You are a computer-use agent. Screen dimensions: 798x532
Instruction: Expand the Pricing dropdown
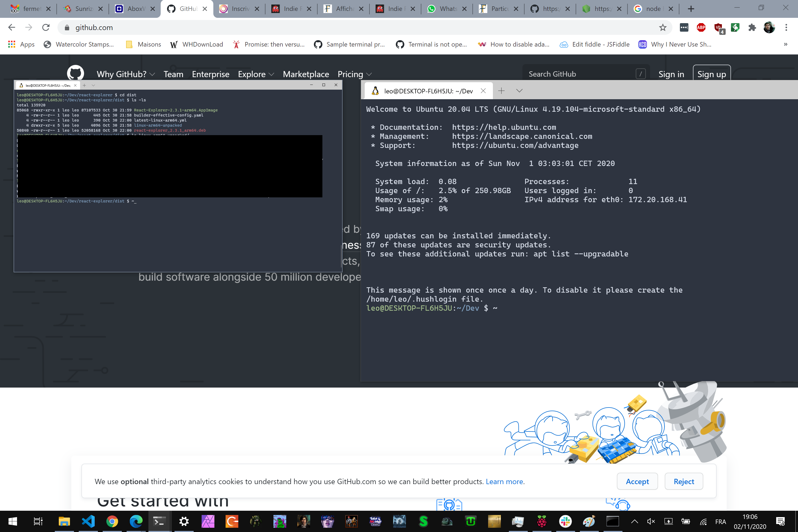[x=355, y=74]
